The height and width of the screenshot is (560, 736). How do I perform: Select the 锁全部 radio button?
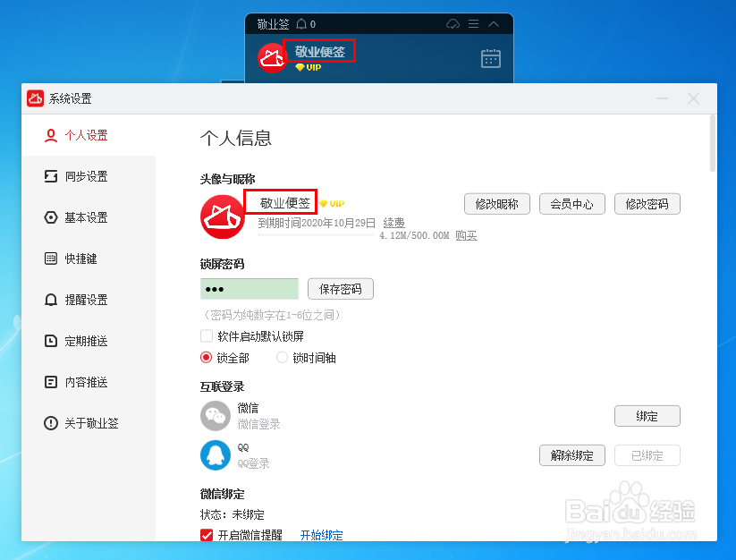pyautogui.click(x=206, y=358)
